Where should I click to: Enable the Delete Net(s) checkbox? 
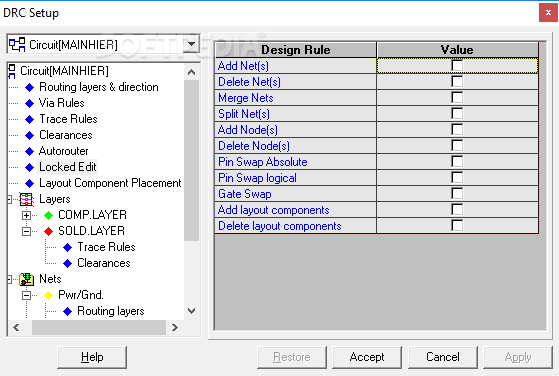pos(457,82)
